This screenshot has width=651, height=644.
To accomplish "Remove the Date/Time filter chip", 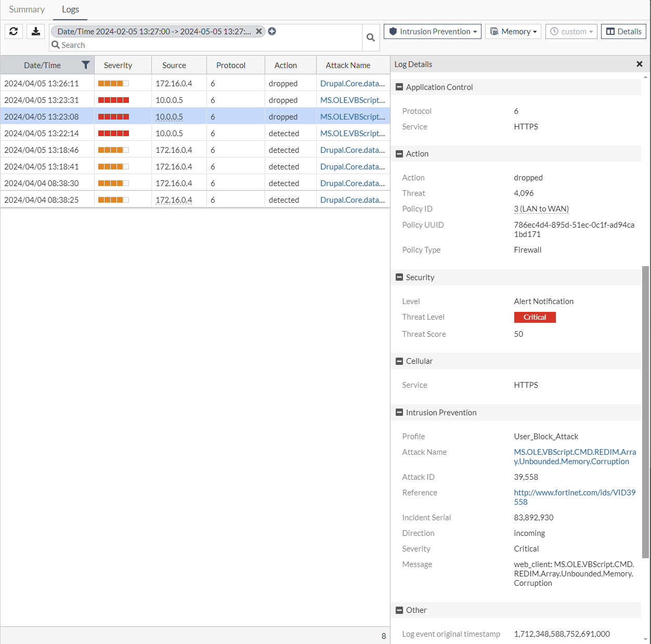I will tap(258, 31).
